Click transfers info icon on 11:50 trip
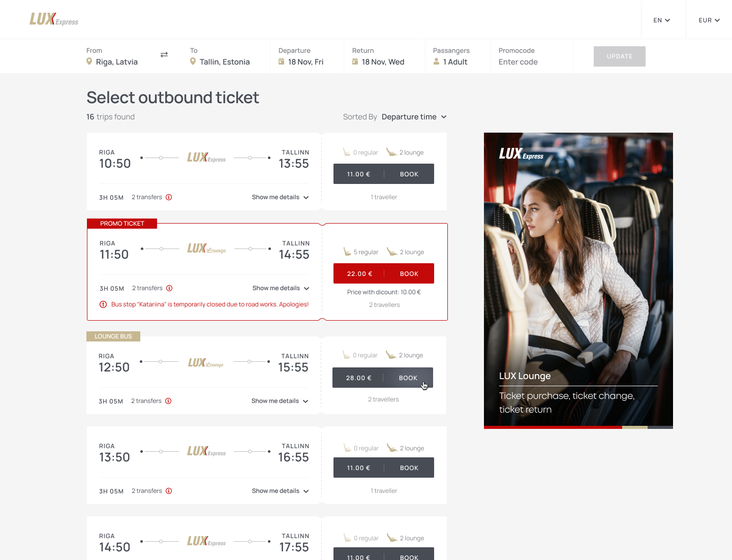The height and width of the screenshot is (560, 732). pos(169,288)
